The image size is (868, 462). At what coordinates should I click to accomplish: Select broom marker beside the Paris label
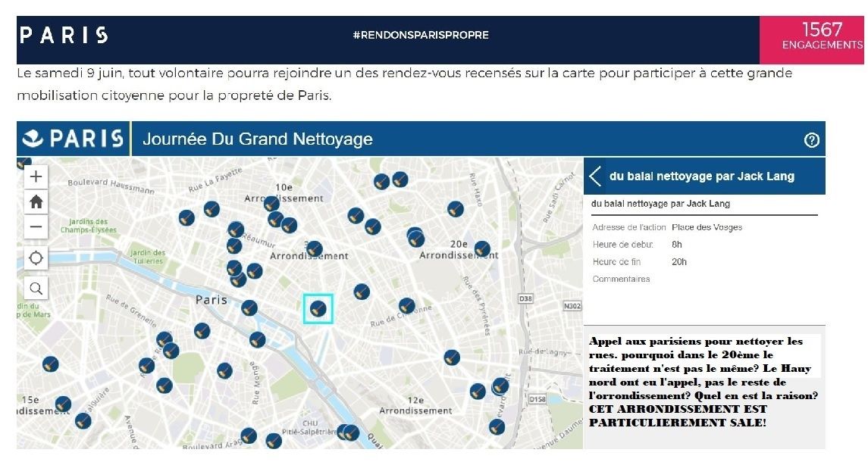249,307
